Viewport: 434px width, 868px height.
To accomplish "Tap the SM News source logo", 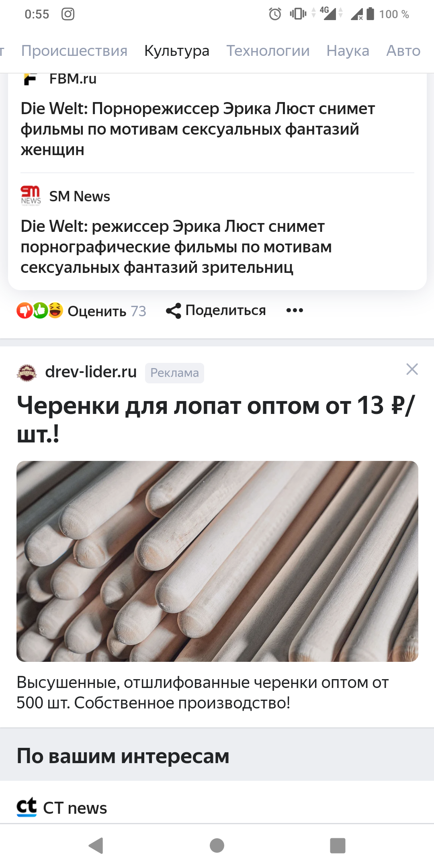I will click(31, 196).
